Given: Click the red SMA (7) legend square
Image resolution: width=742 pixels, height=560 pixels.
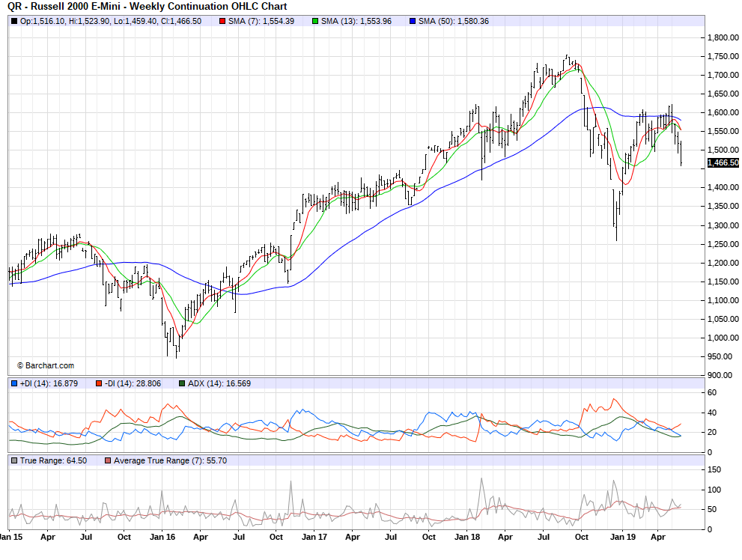Looking at the screenshot, I should [x=222, y=21].
